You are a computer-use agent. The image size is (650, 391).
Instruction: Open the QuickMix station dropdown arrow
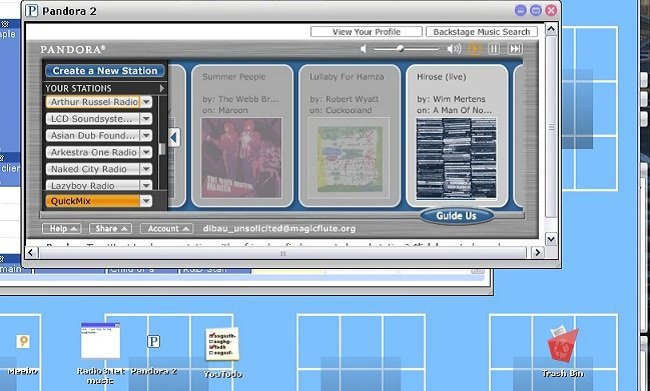[x=146, y=201]
